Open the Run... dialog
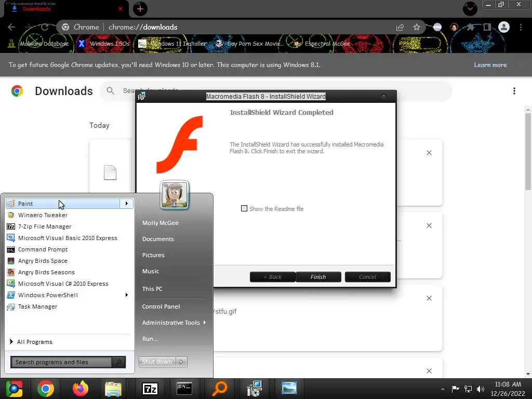 point(150,339)
